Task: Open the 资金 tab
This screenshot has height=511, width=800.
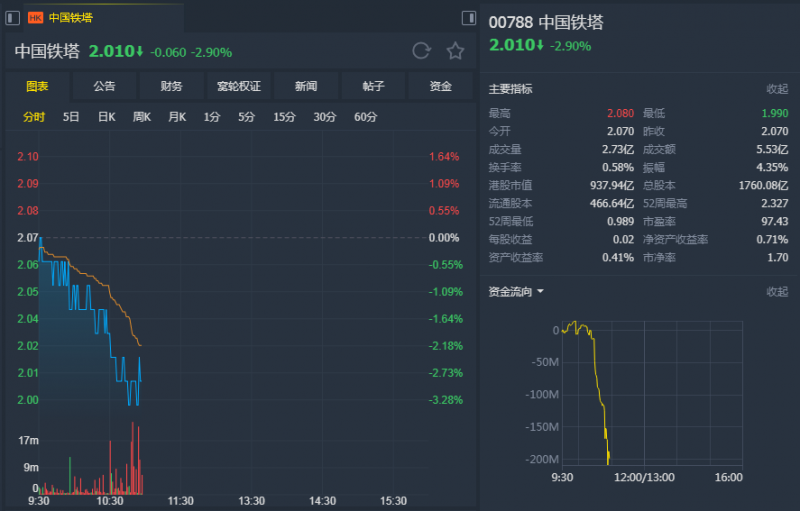Action: tap(441, 86)
